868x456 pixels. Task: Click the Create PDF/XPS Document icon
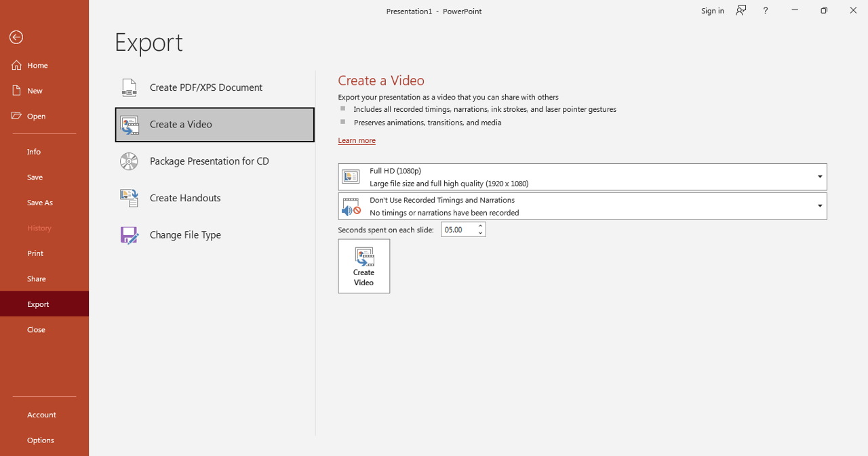coord(129,87)
